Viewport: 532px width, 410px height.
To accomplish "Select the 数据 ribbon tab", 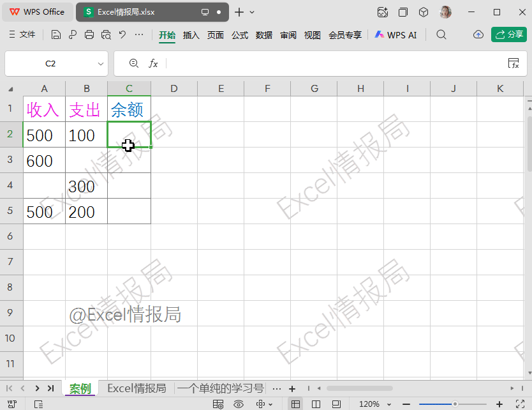I will coord(264,35).
